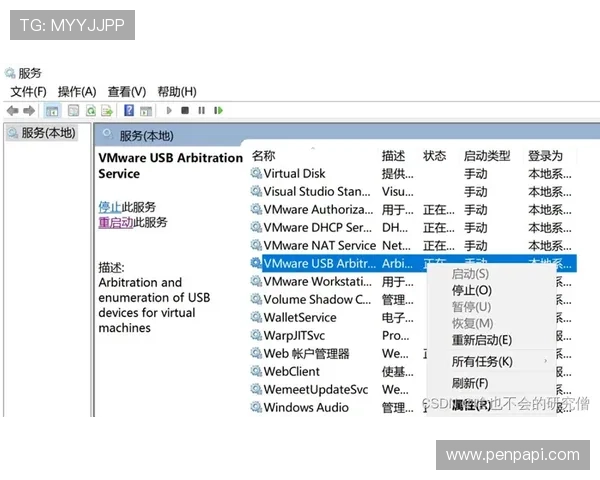Screen dimensions: 600x480
Task: Expand the 所有任务(K) submenu
Action: [481, 361]
